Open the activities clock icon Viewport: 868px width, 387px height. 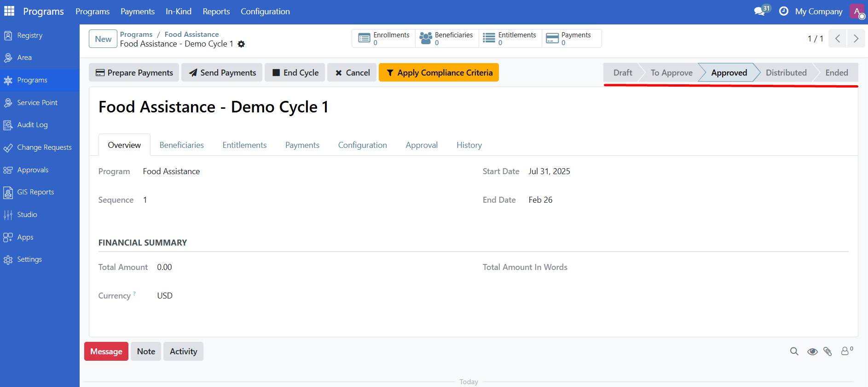(x=783, y=11)
